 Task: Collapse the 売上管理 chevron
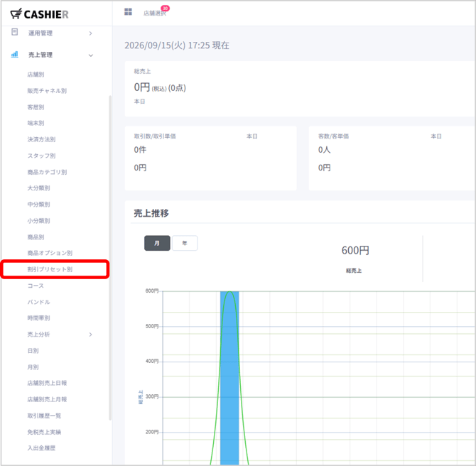pos(90,55)
